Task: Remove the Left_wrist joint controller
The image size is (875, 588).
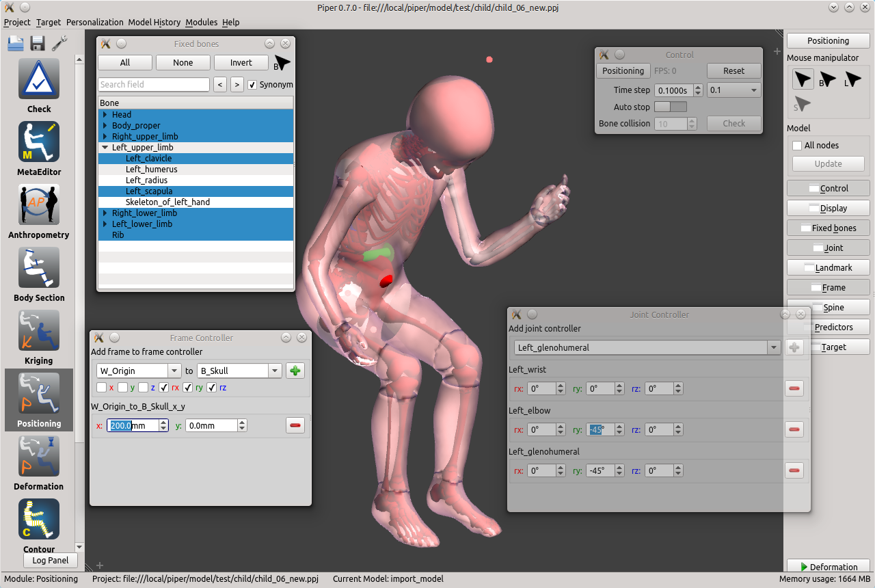Action: 794,389
